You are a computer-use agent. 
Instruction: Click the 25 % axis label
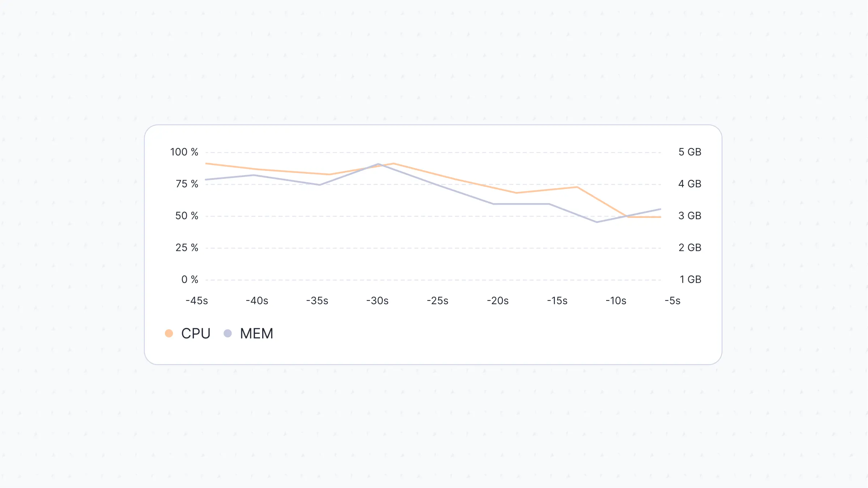[x=187, y=248]
